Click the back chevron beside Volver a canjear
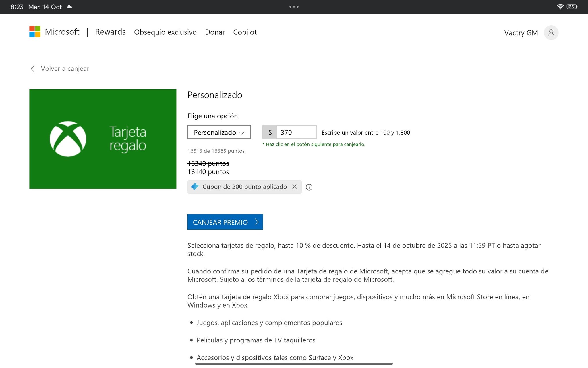The width and height of the screenshot is (588, 368). click(x=33, y=69)
